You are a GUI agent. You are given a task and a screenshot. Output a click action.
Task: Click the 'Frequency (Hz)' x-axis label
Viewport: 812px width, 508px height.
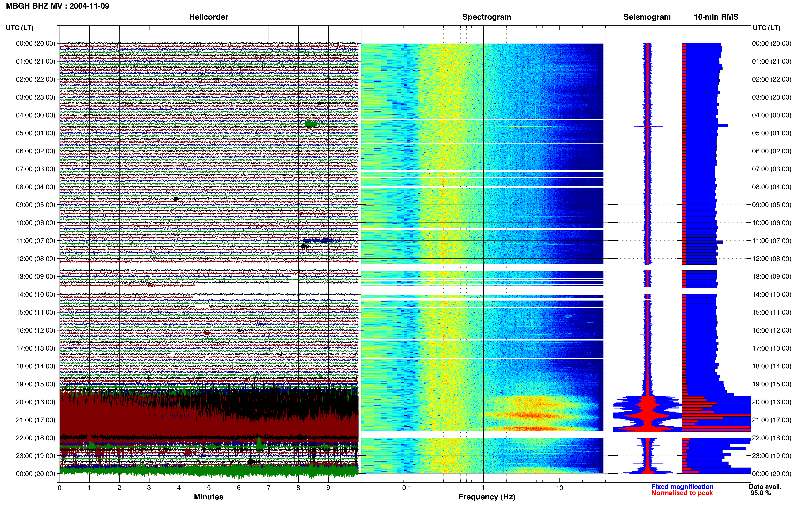click(x=487, y=497)
